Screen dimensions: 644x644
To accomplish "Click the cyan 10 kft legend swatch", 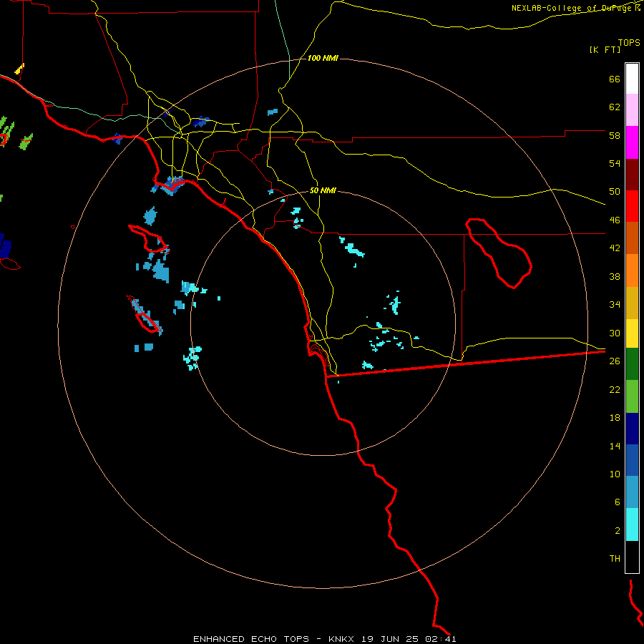I will 632,525.
